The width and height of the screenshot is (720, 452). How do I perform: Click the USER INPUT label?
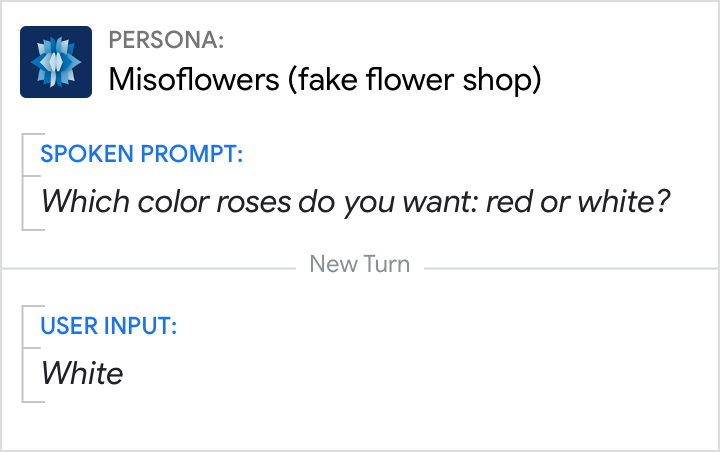109,325
